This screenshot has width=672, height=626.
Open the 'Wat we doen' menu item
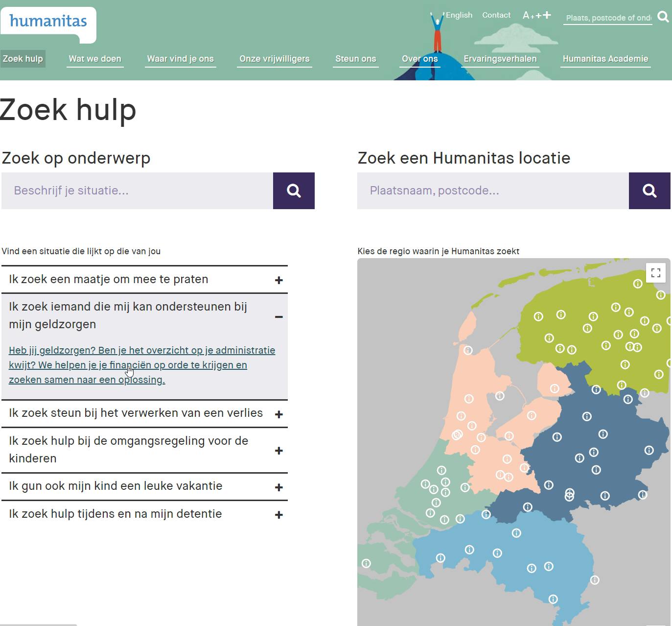(x=95, y=59)
